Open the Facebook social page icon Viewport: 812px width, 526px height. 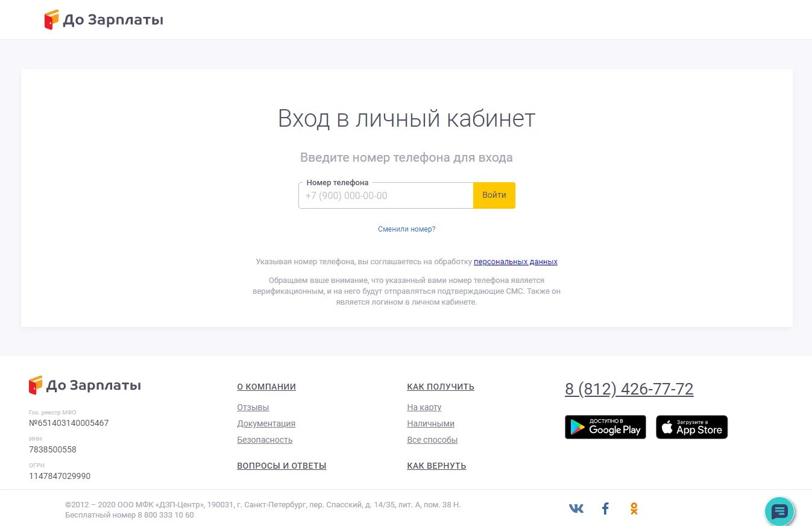pos(606,509)
